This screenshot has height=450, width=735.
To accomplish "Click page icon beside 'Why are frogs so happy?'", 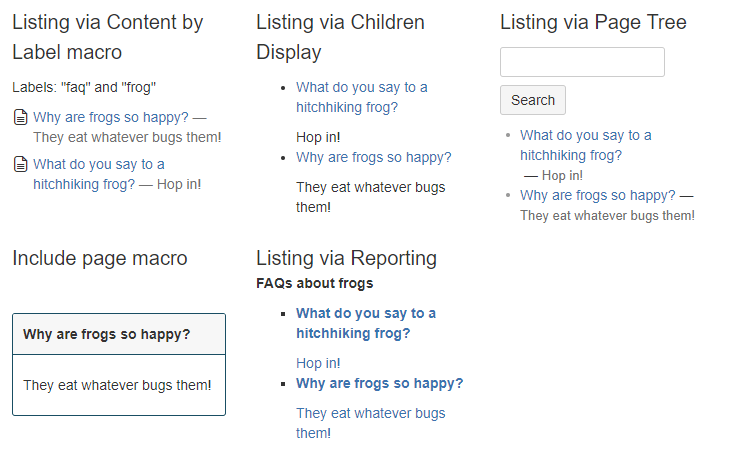I will coord(21,117).
